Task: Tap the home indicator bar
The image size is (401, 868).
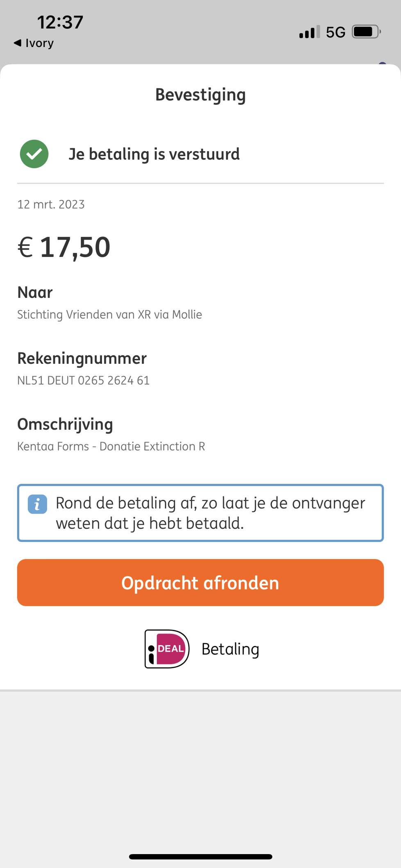Action: (x=200, y=857)
